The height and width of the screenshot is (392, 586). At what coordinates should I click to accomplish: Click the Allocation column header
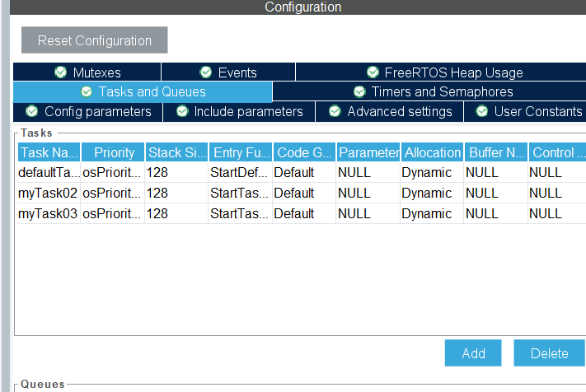[x=432, y=152]
